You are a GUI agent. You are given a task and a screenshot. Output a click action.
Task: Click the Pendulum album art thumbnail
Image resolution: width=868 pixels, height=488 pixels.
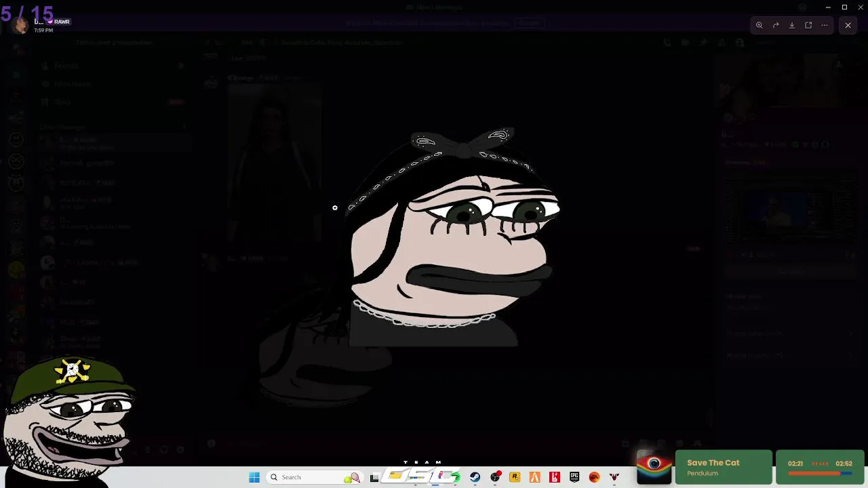click(x=654, y=466)
